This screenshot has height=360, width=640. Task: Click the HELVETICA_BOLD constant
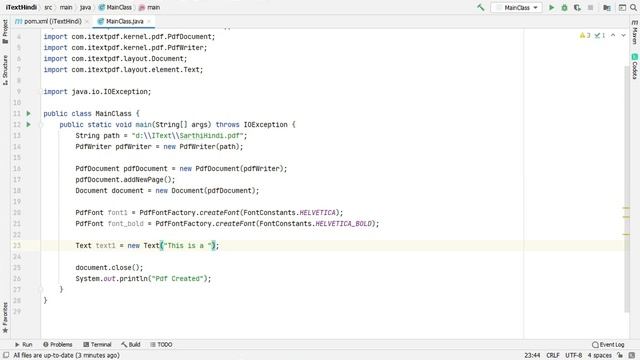pyautogui.click(x=344, y=224)
